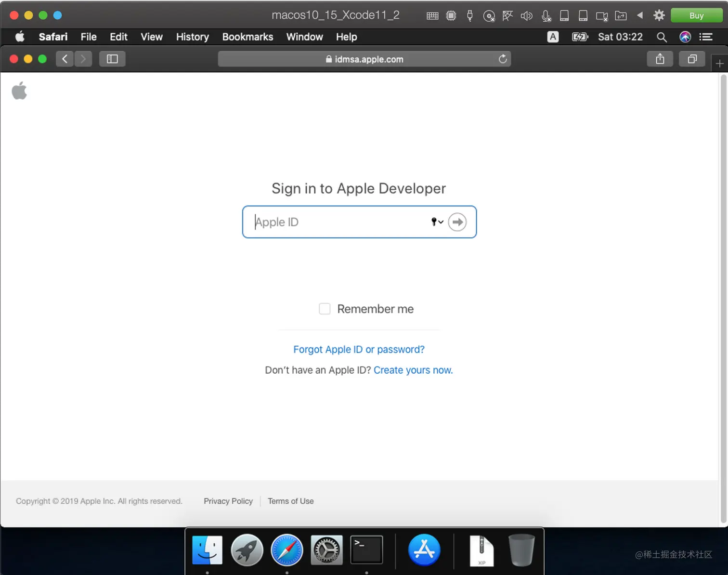Open System Preferences from the Dock
Viewport: 728px width, 575px height.
(x=327, y=550)
